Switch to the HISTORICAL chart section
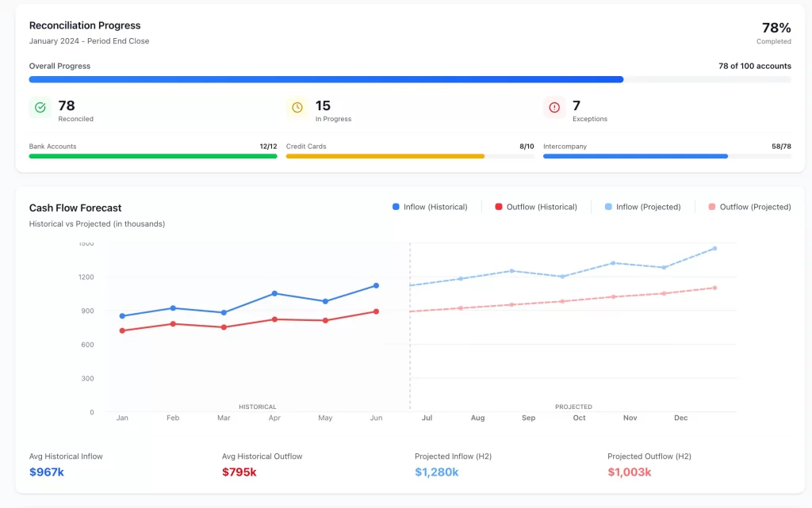The height and width of the screenshot is (508, 812). click(257, 406)
